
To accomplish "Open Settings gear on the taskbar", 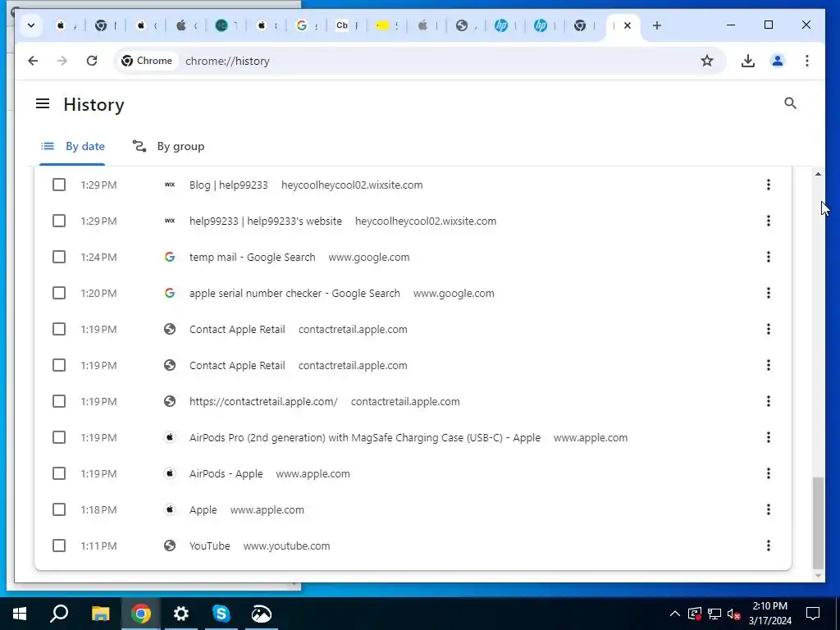I will click(x=181, y=614).
